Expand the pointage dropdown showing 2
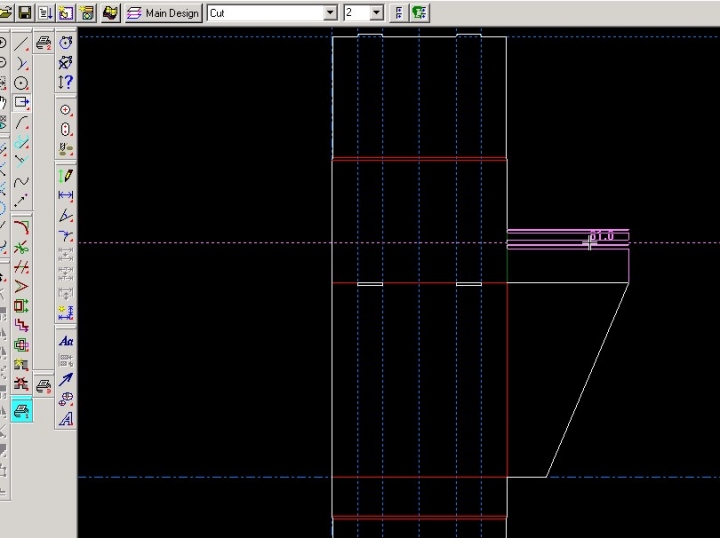The image size is (720, 538). click(376, 13)
